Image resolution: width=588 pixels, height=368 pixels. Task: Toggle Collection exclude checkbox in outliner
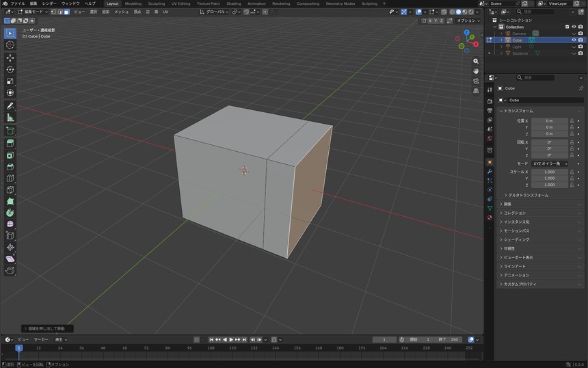[567, 27]
